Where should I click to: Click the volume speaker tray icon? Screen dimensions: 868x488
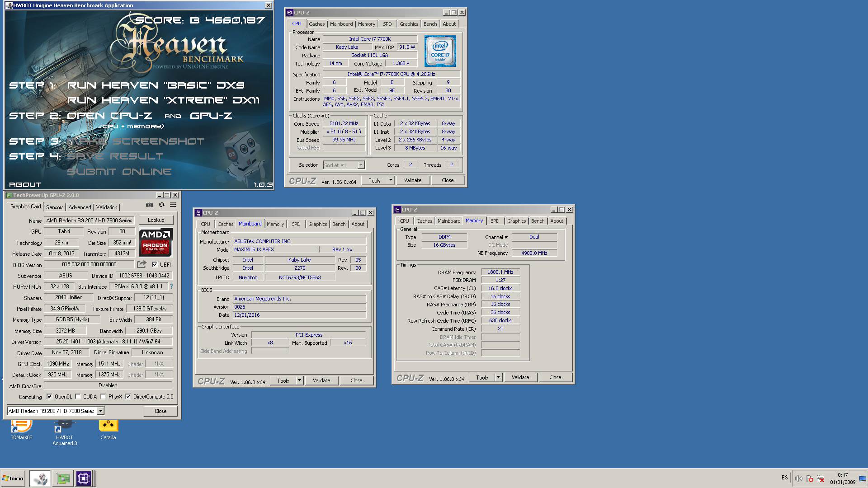pos(799,479)
